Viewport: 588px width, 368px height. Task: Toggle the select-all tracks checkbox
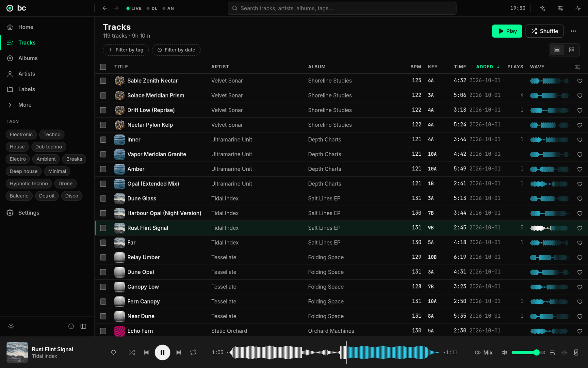[103, 67]
